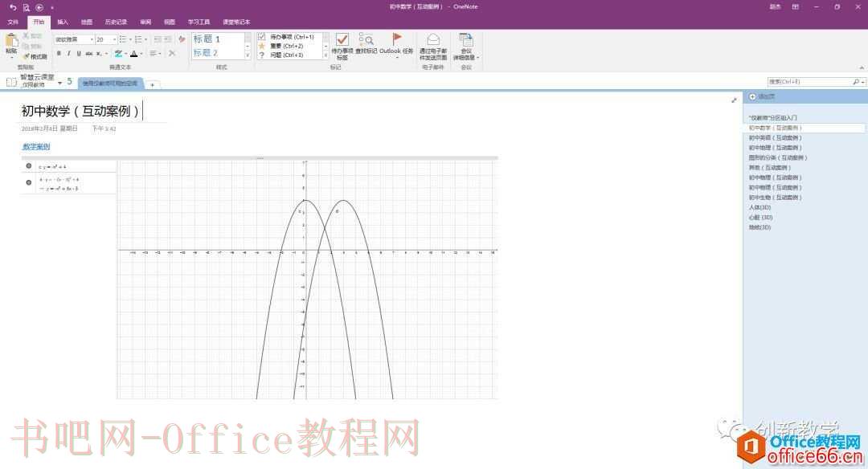868x469 pixels.
Task: Click the blue section tab under the ribbon
Action: click(x=111, y=83)
